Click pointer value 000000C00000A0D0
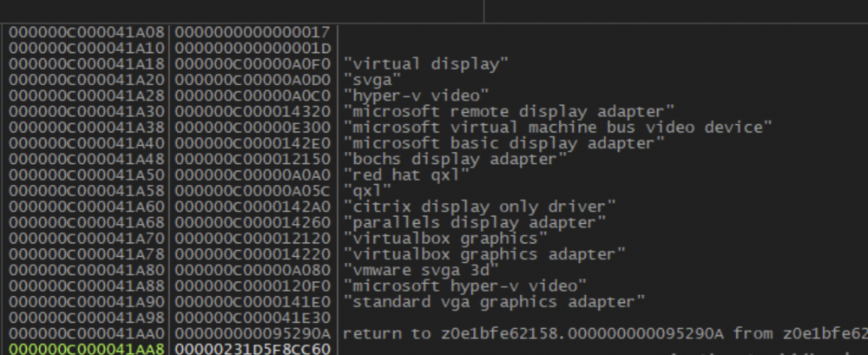Screen dimensions: 868x355 [x=253, y=80]
